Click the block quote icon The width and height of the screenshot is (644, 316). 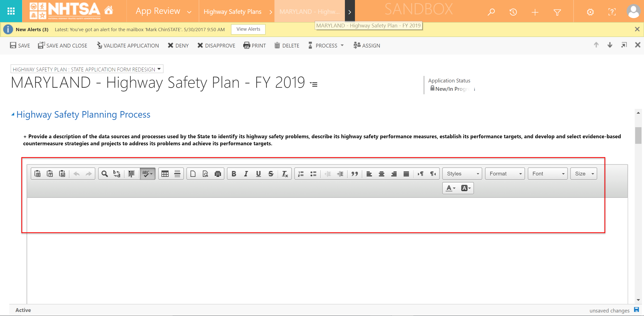click(355, 174)
